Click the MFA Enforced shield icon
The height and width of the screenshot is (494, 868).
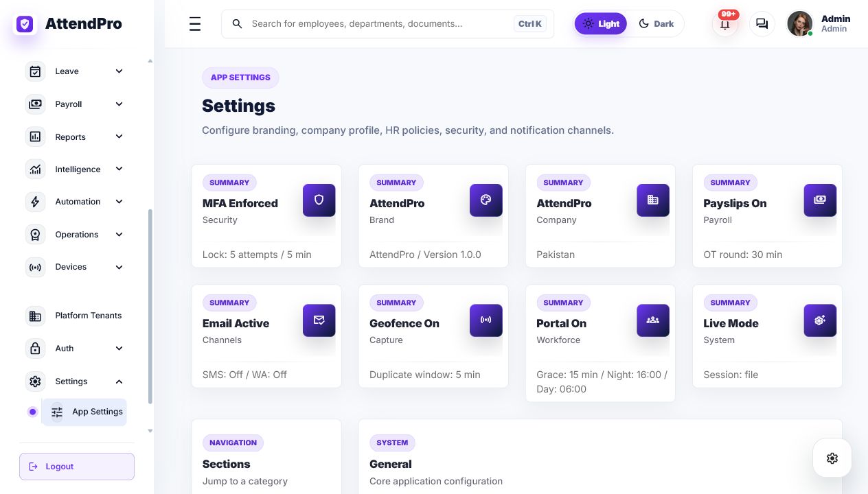(x=319, y=200)
